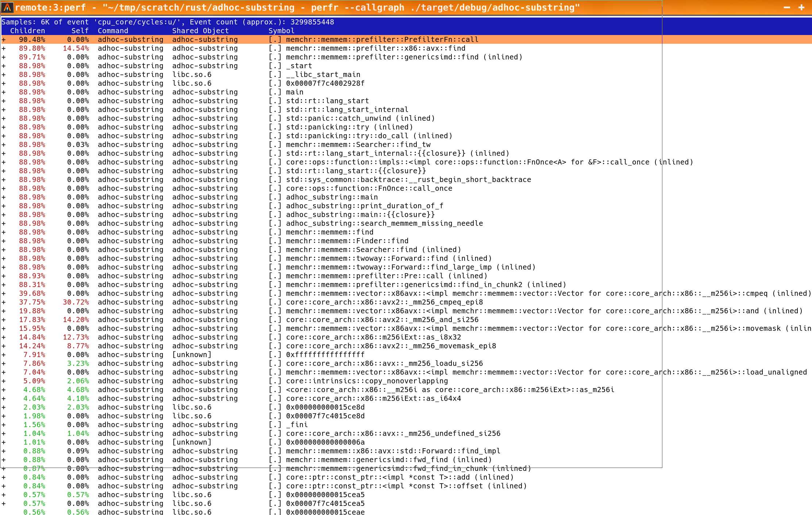Expand the x86::avx::find row with plus

[x=4, y=48]
